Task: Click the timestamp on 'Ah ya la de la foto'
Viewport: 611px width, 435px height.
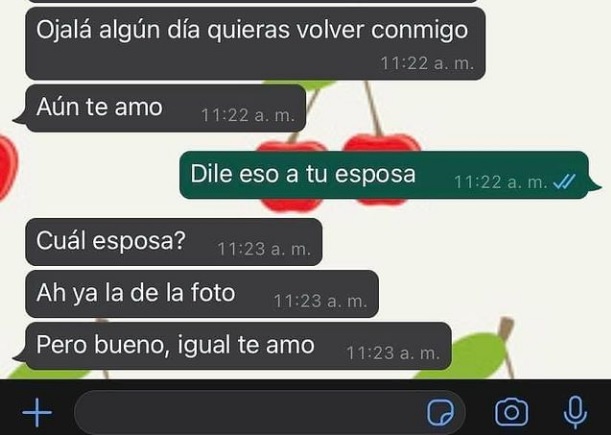Action: [x=320, y=301]
